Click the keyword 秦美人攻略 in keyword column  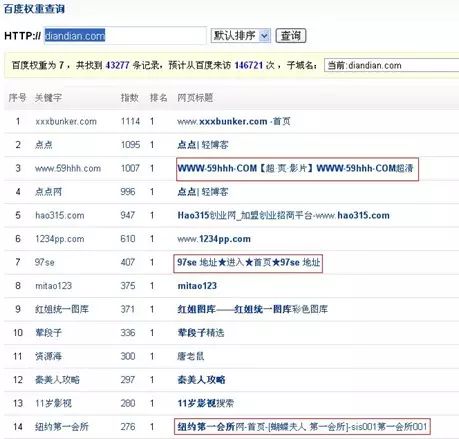point(57,380)
